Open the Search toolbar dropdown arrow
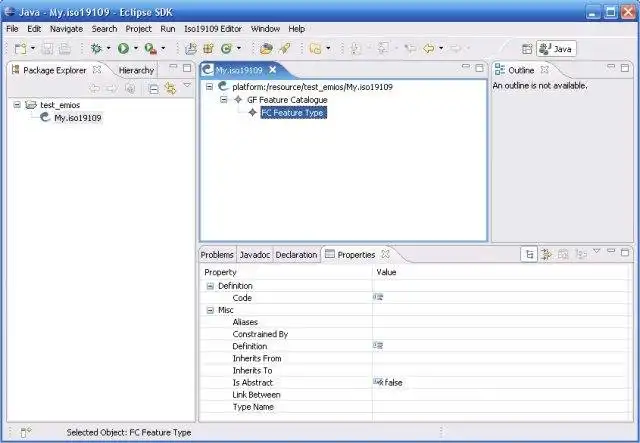640x443 pixels. (328, 49)
